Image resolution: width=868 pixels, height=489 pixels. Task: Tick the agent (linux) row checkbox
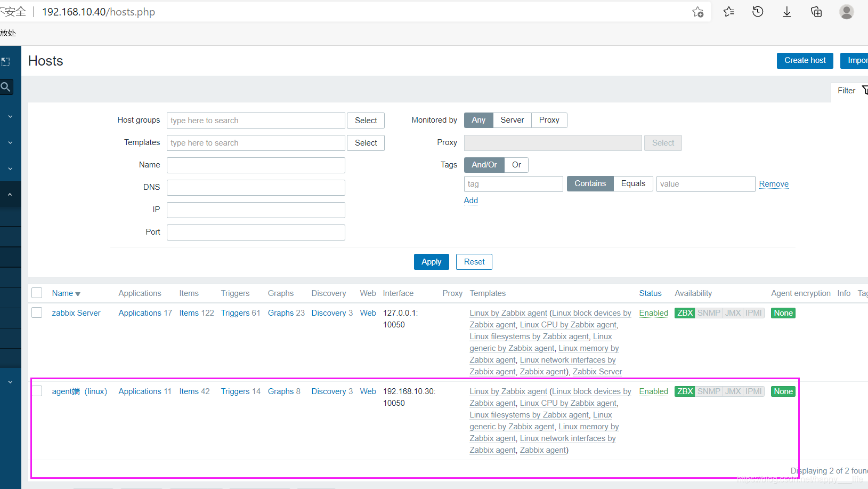click(37, 391)
